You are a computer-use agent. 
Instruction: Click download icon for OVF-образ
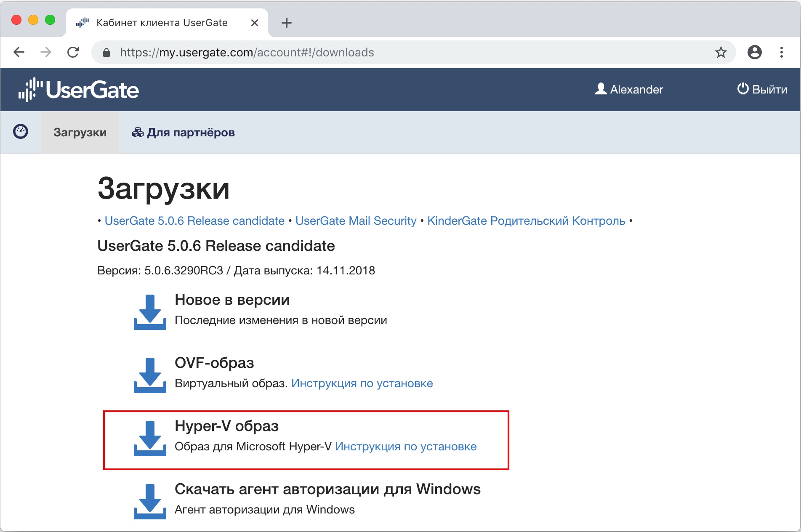(x=150, y=375)
